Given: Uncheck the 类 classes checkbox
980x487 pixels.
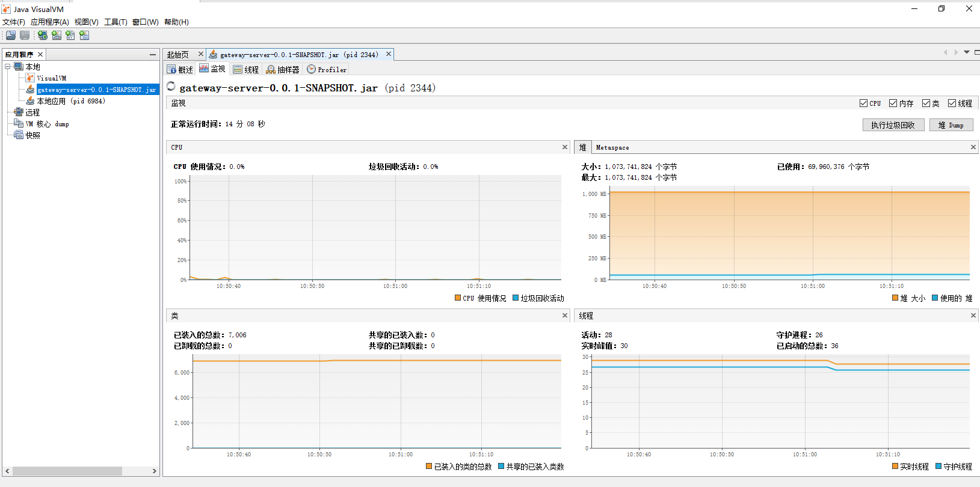Looking at the screenshot, I should pyautogui.click(x=926, y=103).
